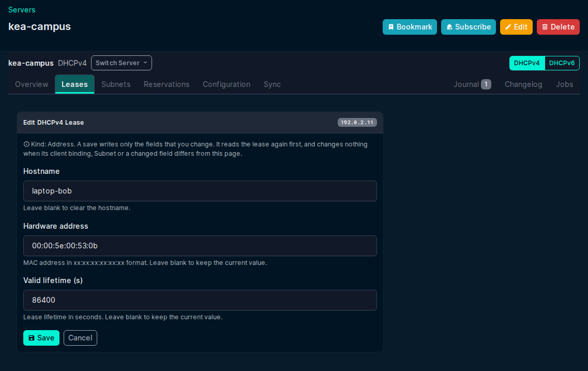
Task: Click the Valid lifetime (s) label
Action: click(x=53, y=280)
